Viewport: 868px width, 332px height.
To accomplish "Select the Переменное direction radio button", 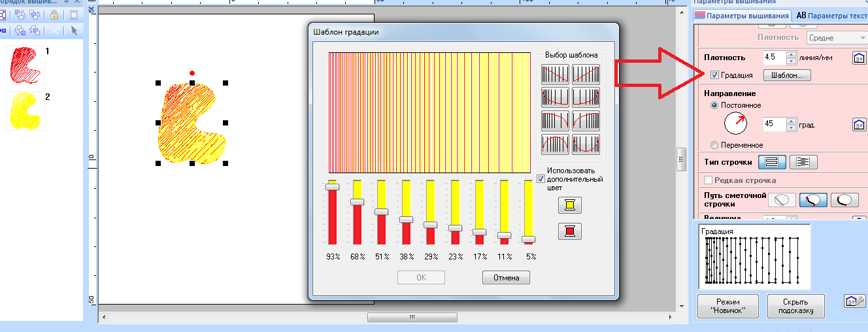I will click(x=714, y=145).
